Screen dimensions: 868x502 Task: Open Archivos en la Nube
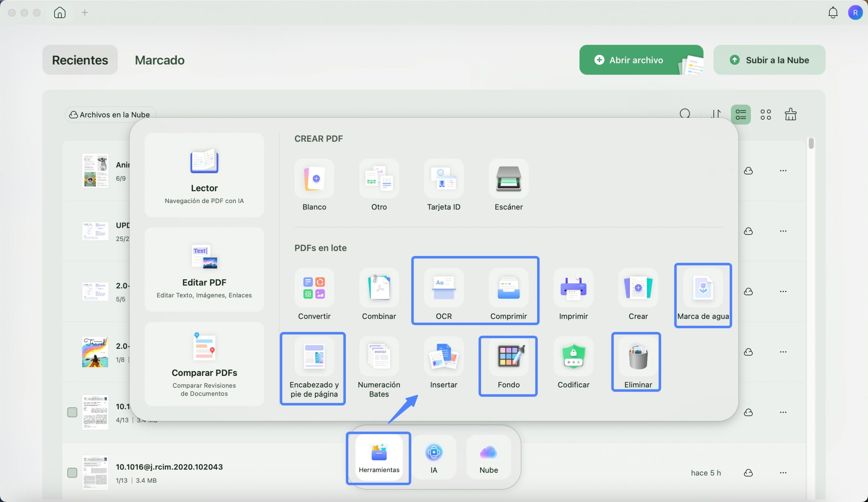click(110, 115)
